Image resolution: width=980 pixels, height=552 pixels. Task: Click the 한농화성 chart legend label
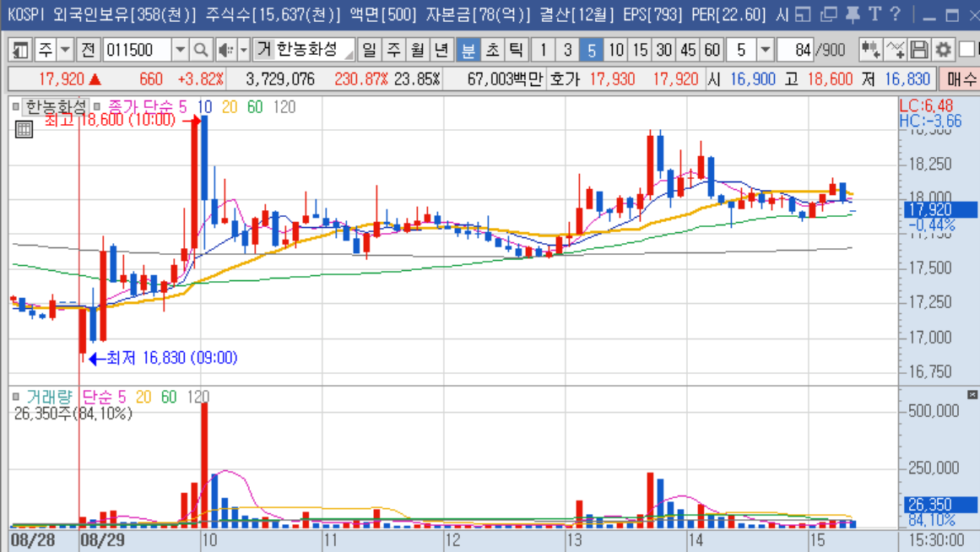coord(57,107)
